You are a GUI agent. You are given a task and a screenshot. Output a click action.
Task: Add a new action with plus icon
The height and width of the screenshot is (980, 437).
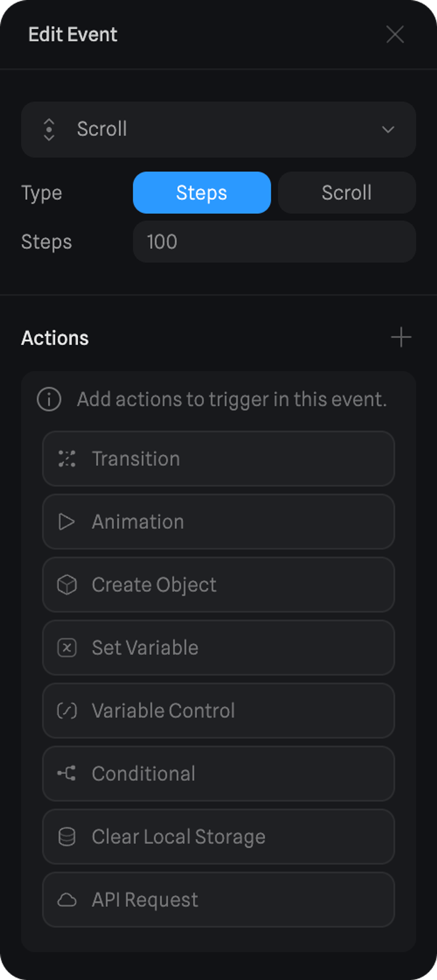click(401, 338)
